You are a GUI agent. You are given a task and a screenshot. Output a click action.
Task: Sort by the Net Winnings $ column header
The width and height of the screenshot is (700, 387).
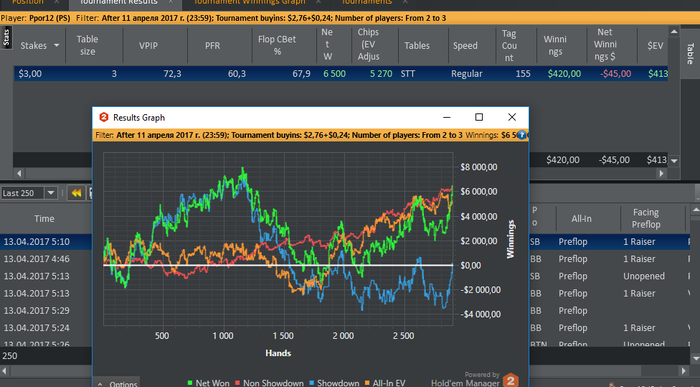point(612,46)
